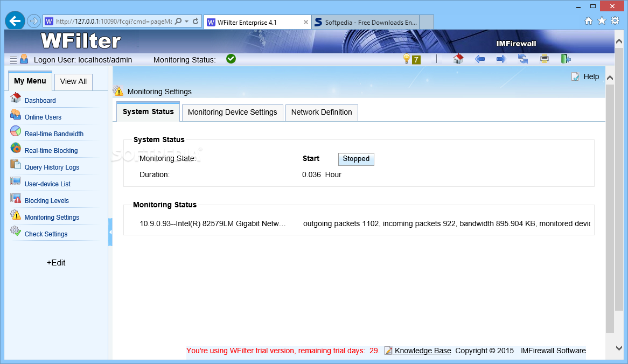Click the browser home icon
This screenshot has height=364, width=628.
[588, 21]
